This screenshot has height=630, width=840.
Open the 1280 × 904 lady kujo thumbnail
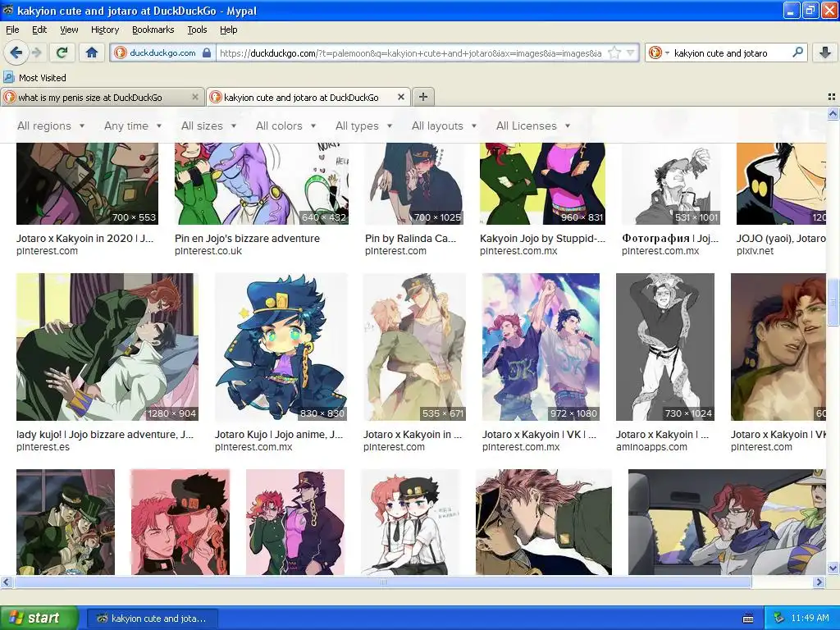pyautogui.click(x=107, y=347)
